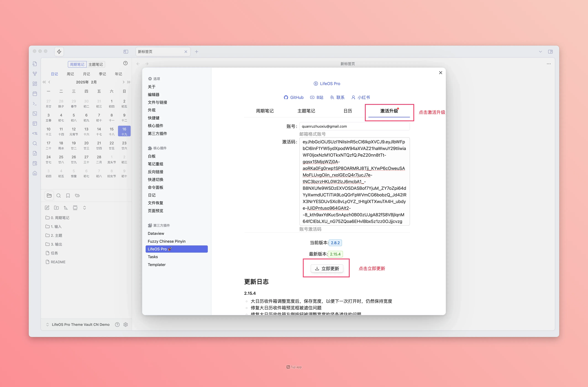Screen dimensions: 588x387
Task: Open graph view from left ribbon
Action: [35, 74]
